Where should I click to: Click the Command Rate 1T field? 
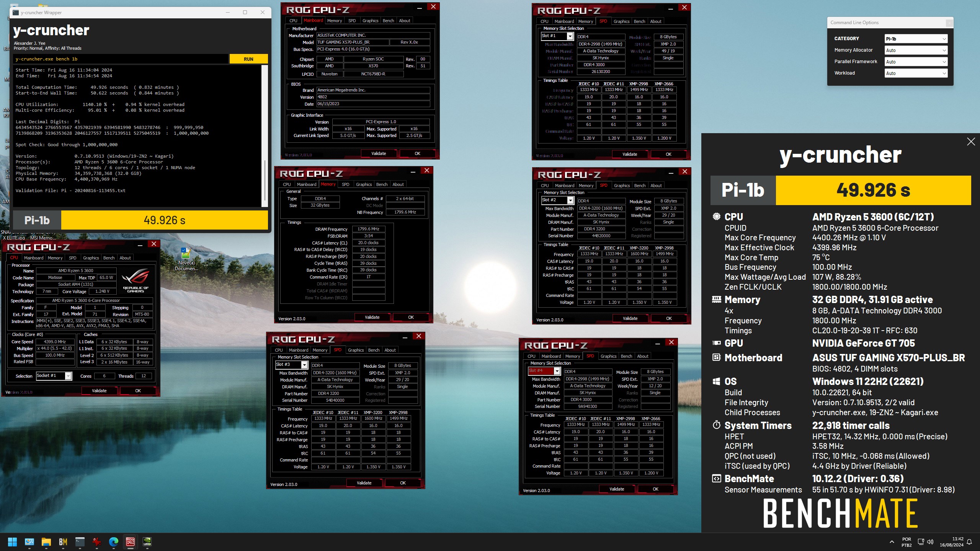click(368, 277)
